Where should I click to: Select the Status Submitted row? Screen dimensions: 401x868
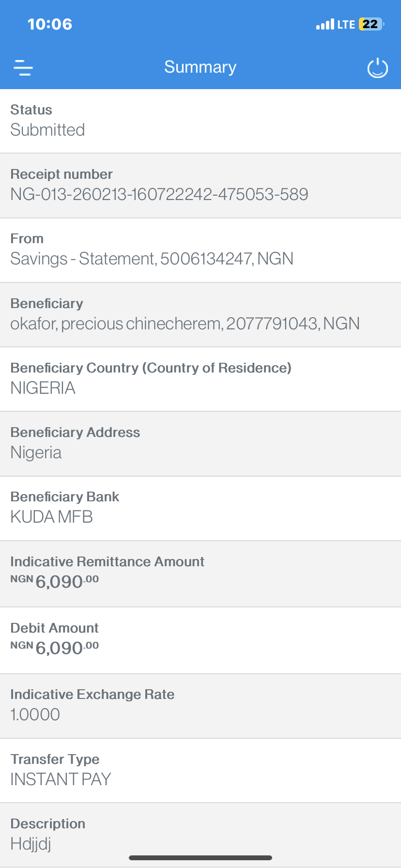(200, 121)
